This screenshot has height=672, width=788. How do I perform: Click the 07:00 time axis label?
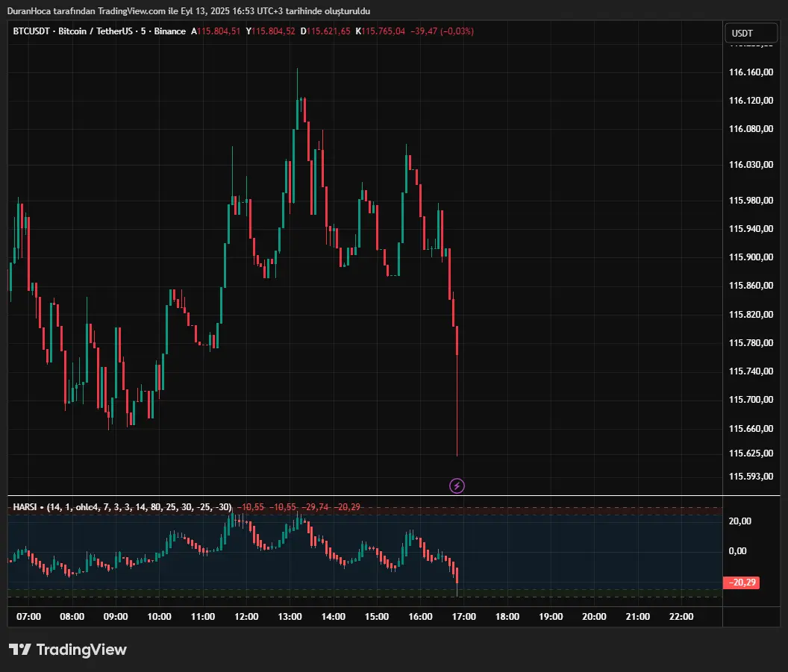(28, 616)
